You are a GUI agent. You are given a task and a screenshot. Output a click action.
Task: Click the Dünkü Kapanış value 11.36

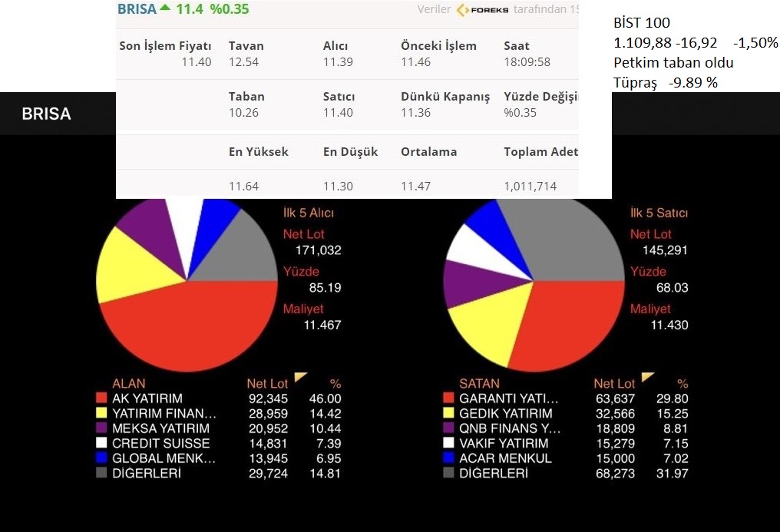coord(416,113)
